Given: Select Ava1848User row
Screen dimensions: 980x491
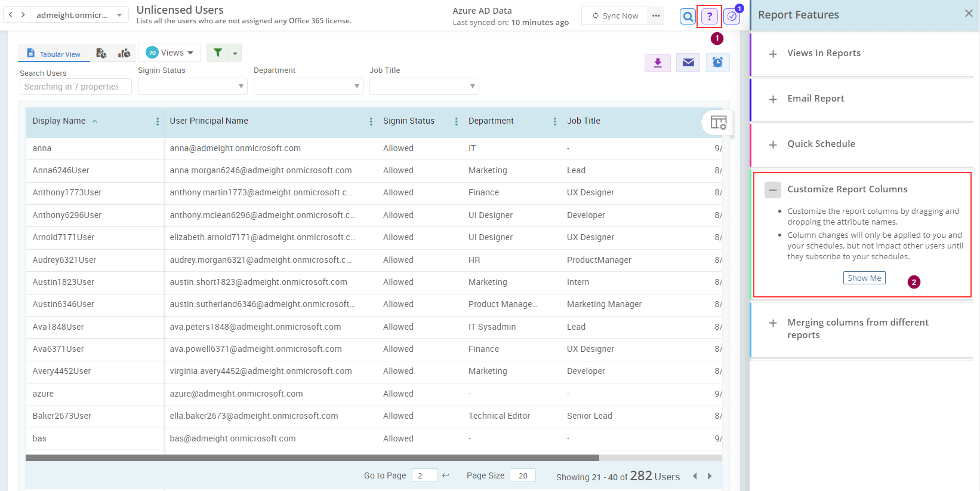Looking at the screenshot, I should coord(58,327).
